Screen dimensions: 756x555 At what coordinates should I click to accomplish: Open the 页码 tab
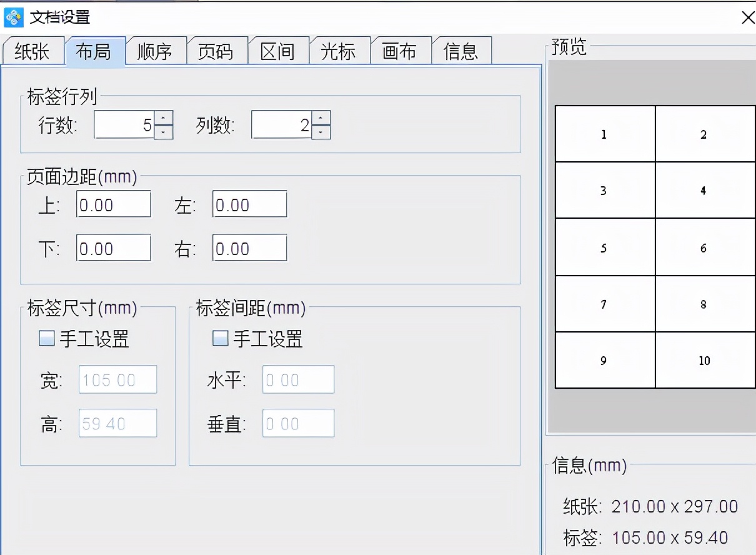click(x=217, y=52)
